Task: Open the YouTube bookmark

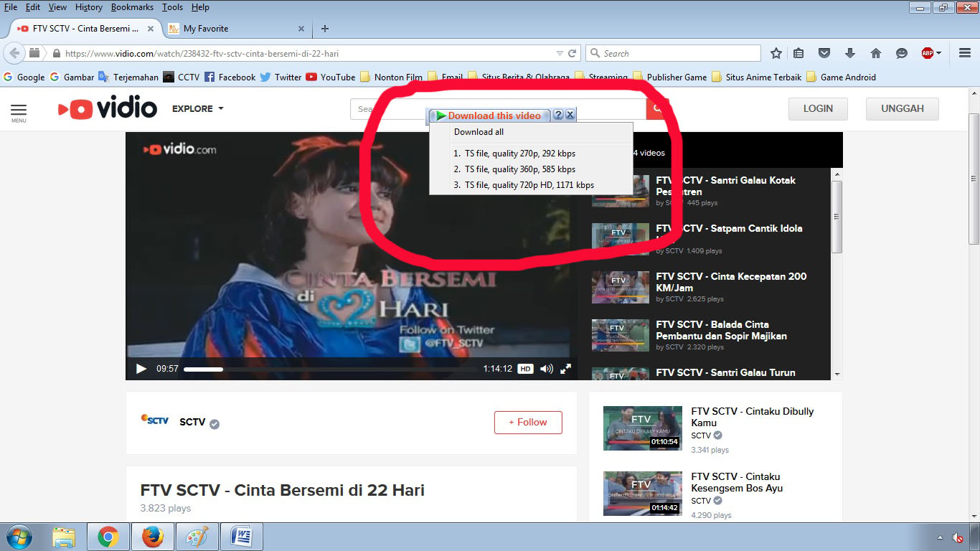Action: (x=330, y=77)
